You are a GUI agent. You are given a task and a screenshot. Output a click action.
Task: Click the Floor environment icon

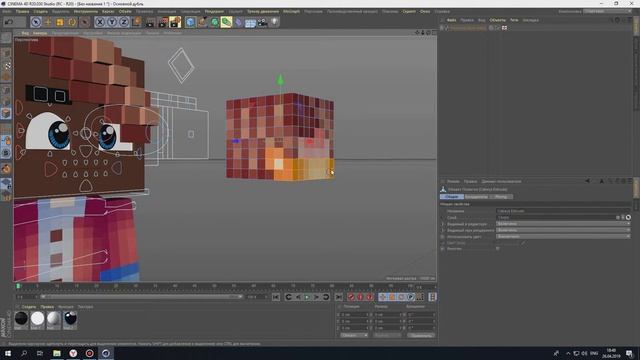(250, 22)
